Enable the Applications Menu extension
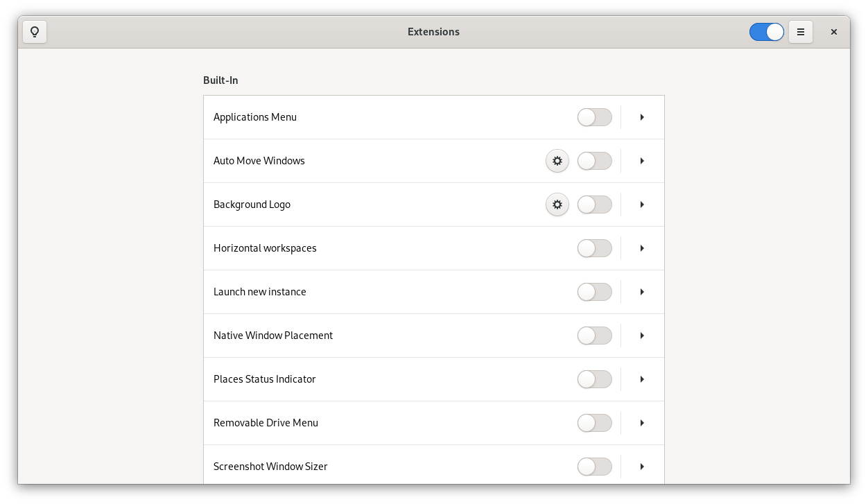 [x=595, y=117]
